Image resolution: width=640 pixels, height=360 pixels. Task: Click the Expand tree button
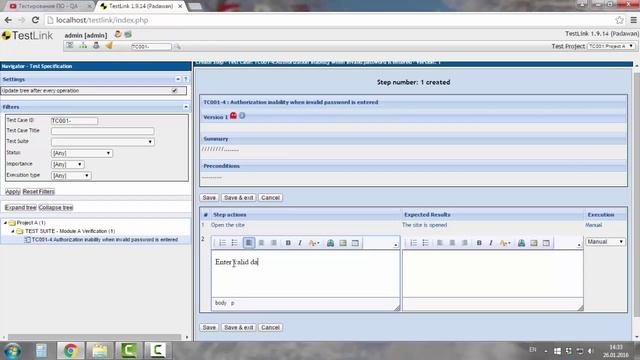tap(20, 207)
